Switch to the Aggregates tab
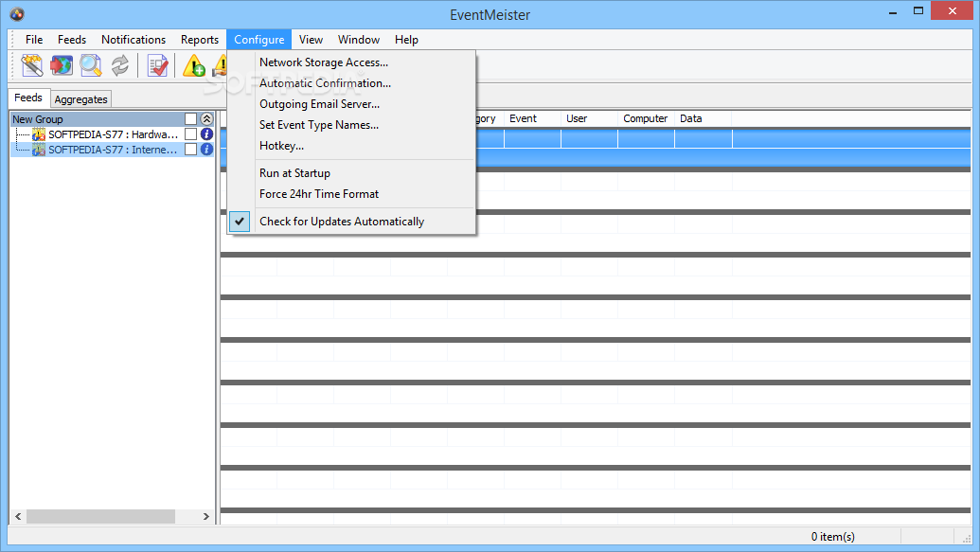Screen dimensions: 980x552 click(x=80, y=99)
